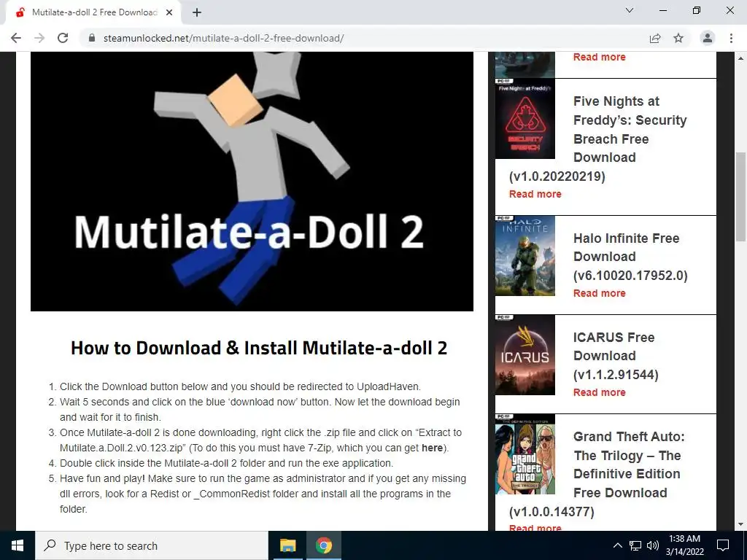The image size is (747, 560).
Task: Open the network status tray icon
Action: (x=635, y=545)
